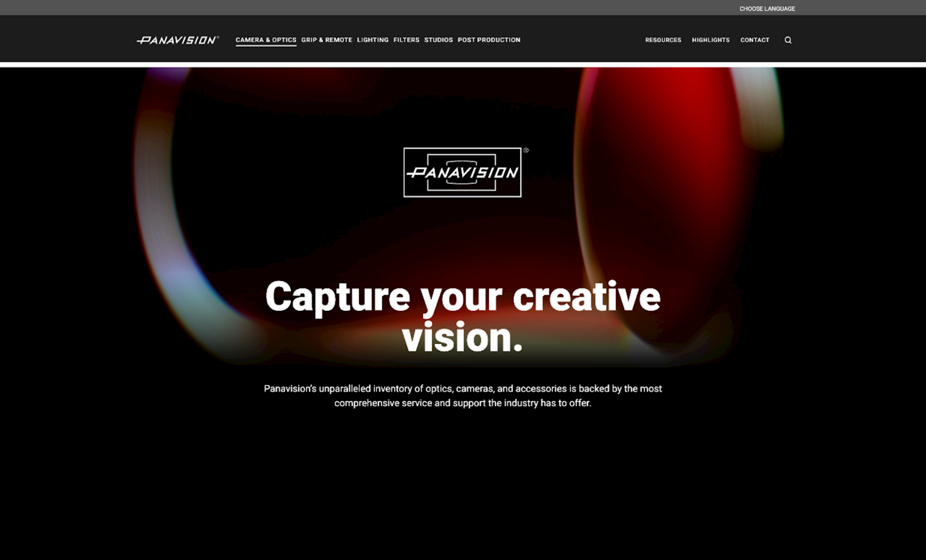Open the Camera & Optics menu
Image resolution: width=926 pixels, height=560 pixels.
(266, 40)
